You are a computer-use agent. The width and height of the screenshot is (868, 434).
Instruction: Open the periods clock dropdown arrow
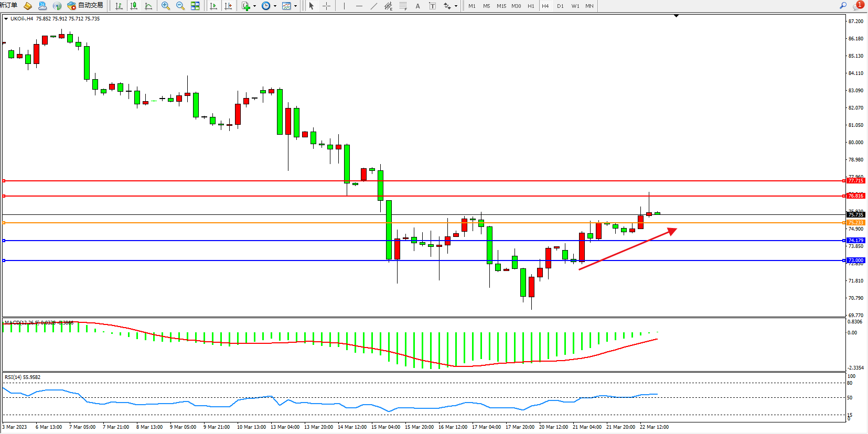275,6
